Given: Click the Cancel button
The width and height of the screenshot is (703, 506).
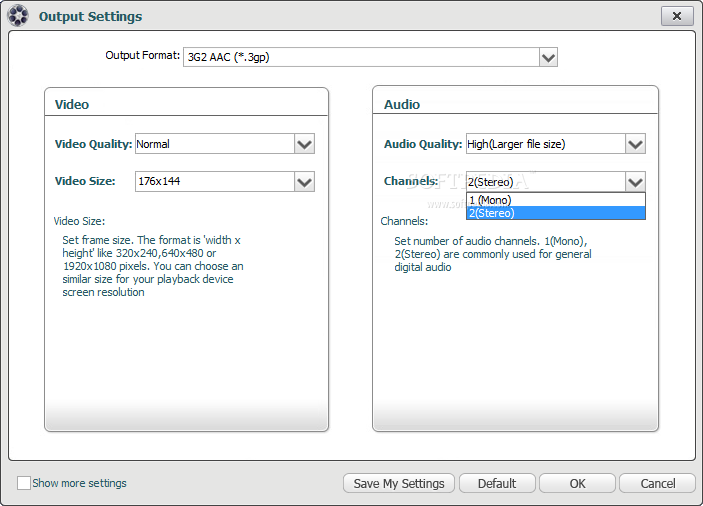Looking at the screenshot, I should [657, 483].
